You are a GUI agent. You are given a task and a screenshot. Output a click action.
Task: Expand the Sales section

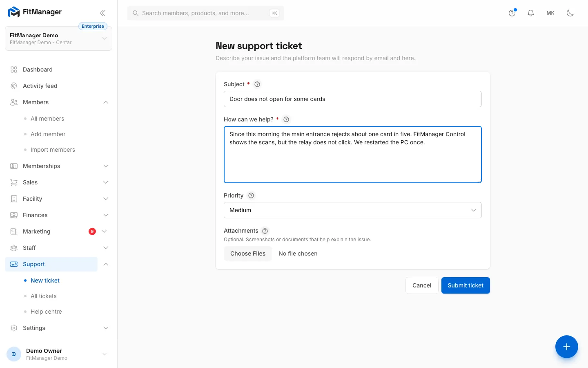(106, 182)
